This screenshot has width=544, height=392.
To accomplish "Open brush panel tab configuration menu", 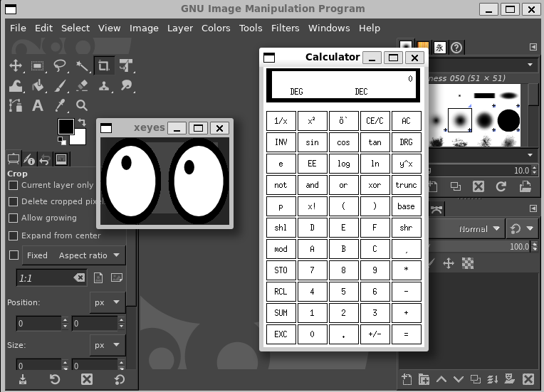I will click(x=533, y=47).
